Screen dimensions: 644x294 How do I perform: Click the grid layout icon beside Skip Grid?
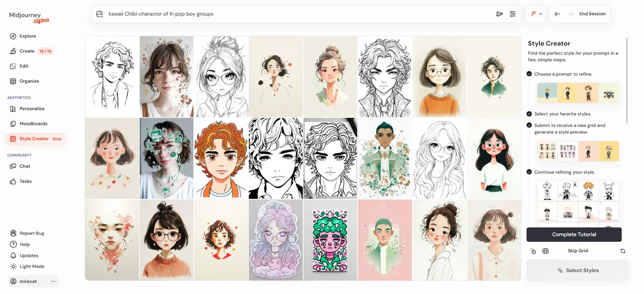[x=545, y=251]
